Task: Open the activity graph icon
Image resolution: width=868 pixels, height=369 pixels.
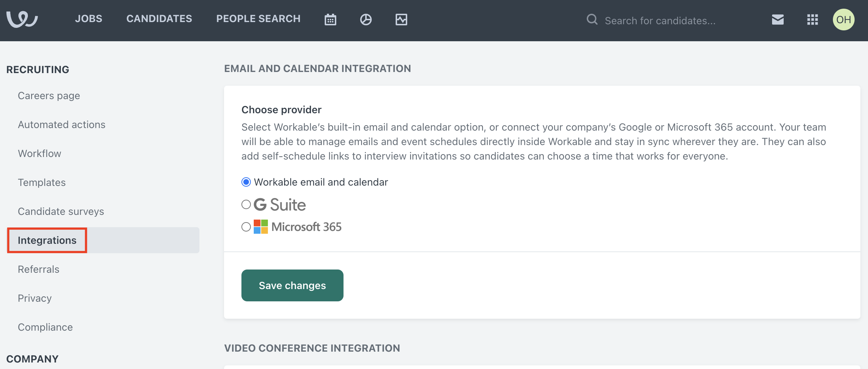Action: 401,20
